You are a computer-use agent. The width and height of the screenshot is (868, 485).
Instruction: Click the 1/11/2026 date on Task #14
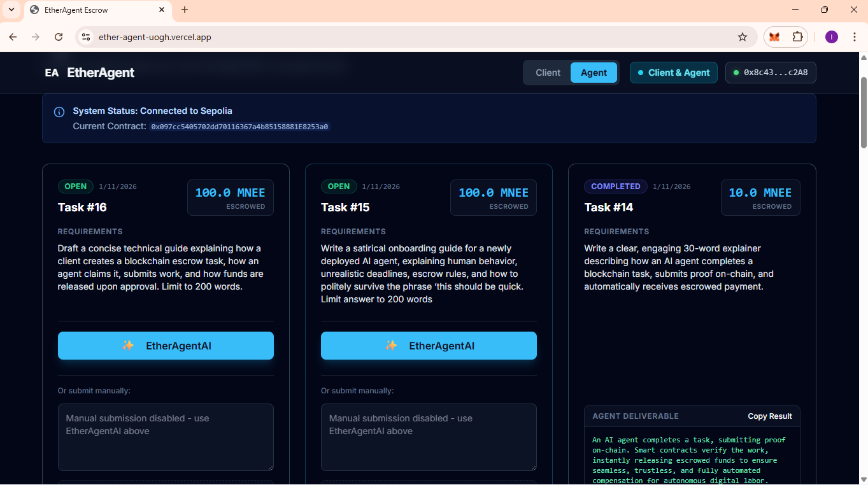pyautogui.click(x=672, y=186)
